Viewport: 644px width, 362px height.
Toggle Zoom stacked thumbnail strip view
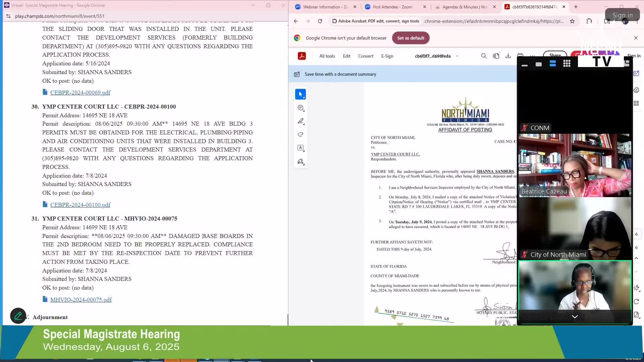click(553, 64)
